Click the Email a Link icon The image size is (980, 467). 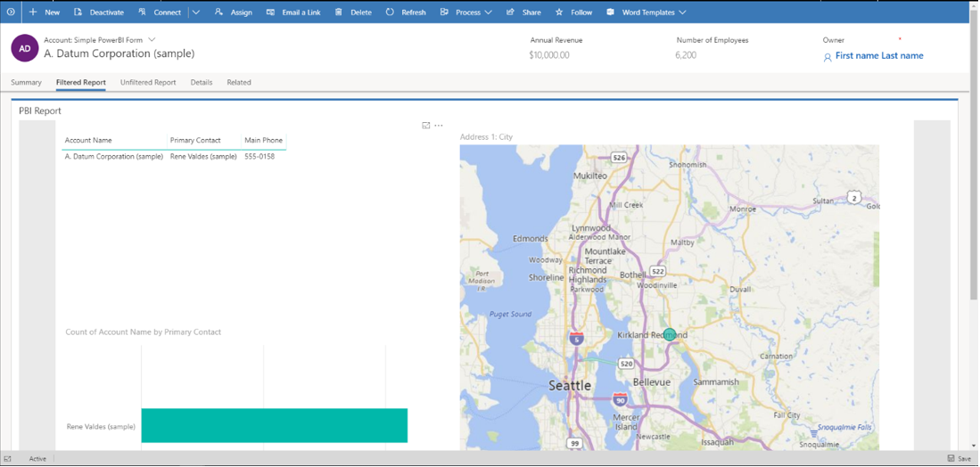click(x=270, y=12)
